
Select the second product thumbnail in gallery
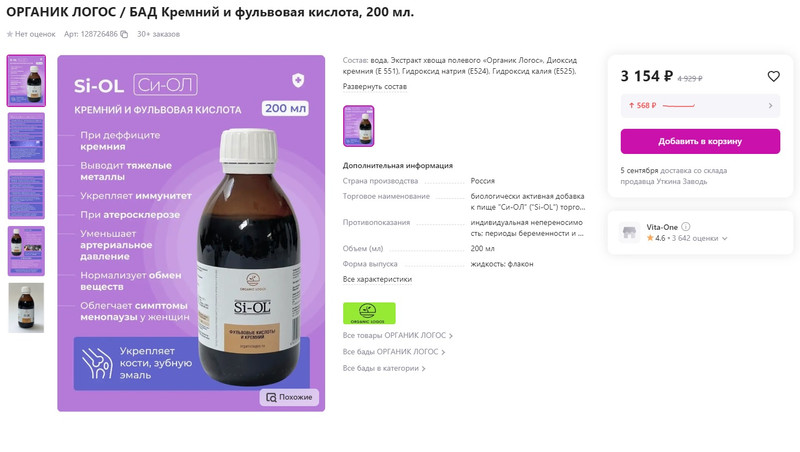(x=26, y=138)
